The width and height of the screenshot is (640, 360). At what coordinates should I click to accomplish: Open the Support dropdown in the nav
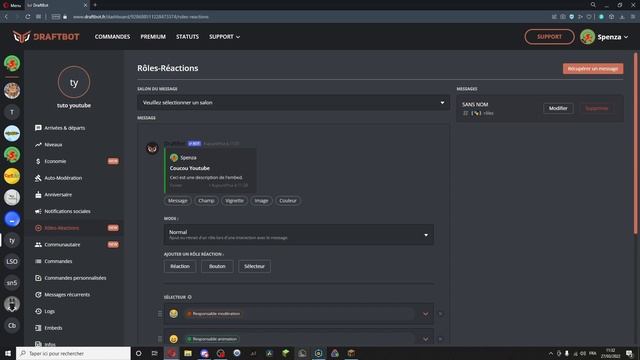tap(224, 37)
